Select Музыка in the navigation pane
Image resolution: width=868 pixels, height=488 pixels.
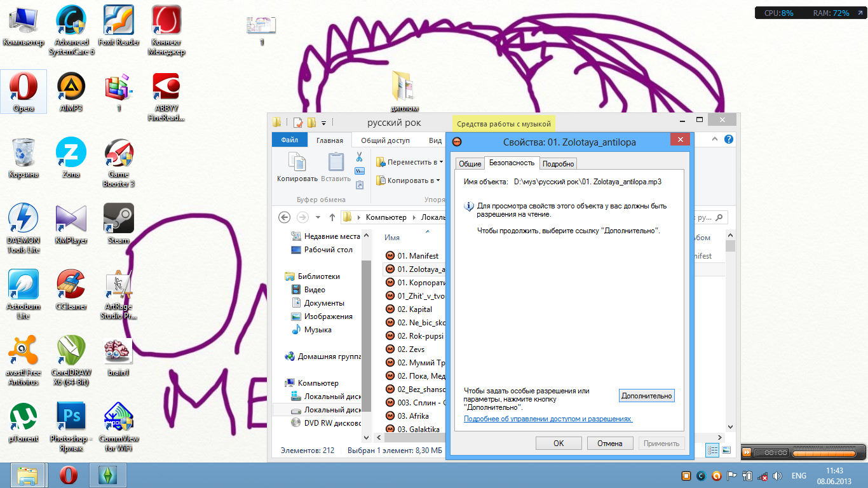click(x=318, y=330)
